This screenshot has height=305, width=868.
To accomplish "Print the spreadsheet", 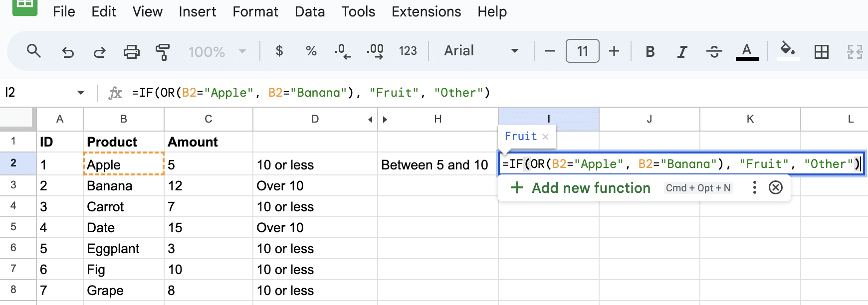I will click(x=131, y=51).
